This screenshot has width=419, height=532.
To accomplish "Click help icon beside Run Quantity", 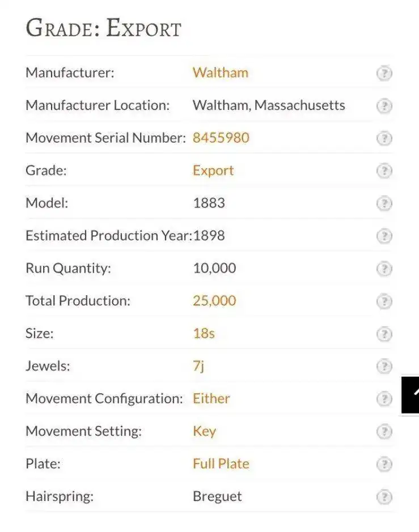I will tap(384, 269).
